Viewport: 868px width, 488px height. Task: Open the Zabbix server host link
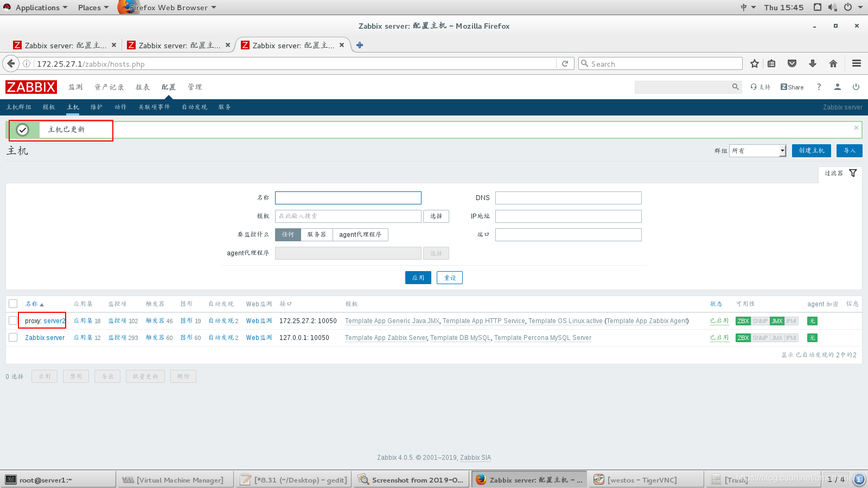click(x=44, y=338)
